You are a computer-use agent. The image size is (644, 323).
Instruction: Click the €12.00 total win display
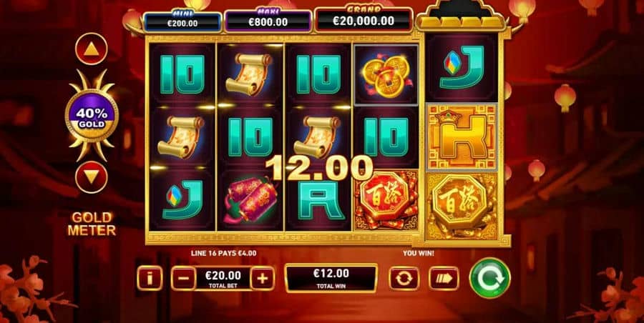[331, 278]
